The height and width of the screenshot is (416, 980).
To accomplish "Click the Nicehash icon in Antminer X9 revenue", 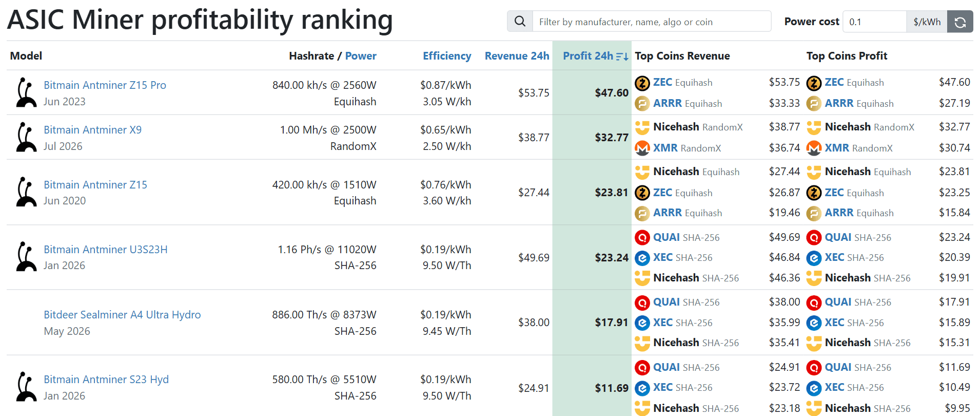I will tap(642, 127).
